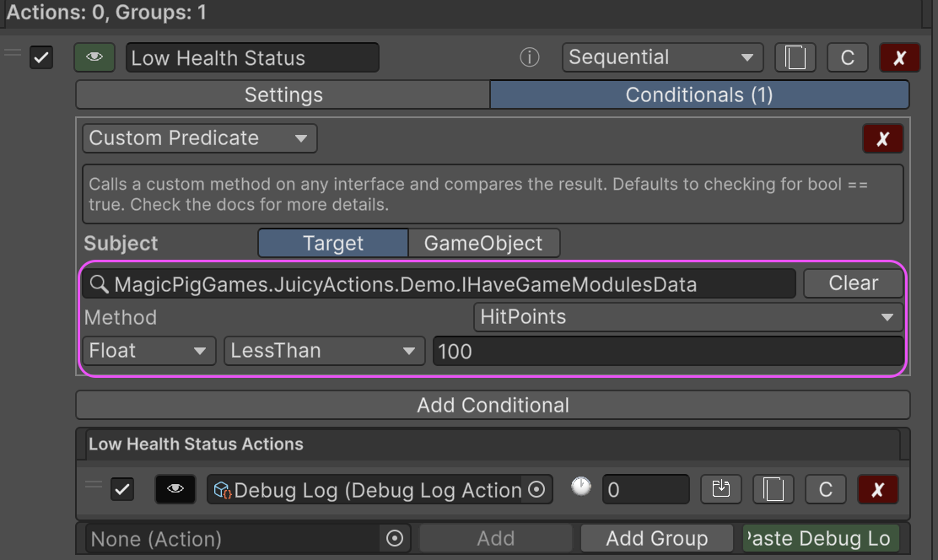The height and width of the screenshot is (560, 938).
Task: Remove the Custom Predicate conditional
Action: 882,138
